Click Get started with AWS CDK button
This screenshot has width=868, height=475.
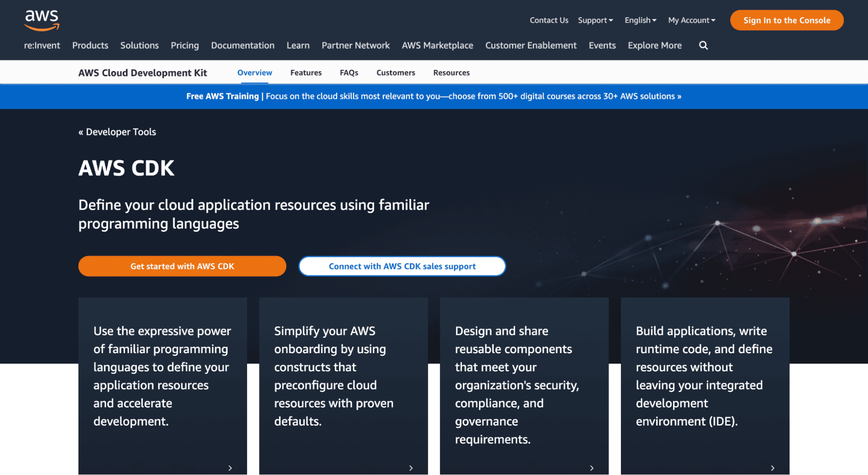point(183,265)
